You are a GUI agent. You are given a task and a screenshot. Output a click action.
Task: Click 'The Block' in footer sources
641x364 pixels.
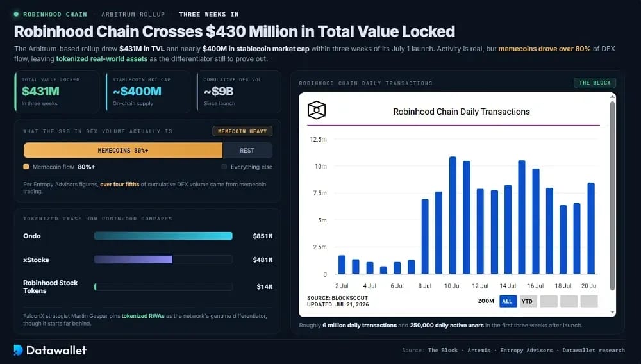443,350
